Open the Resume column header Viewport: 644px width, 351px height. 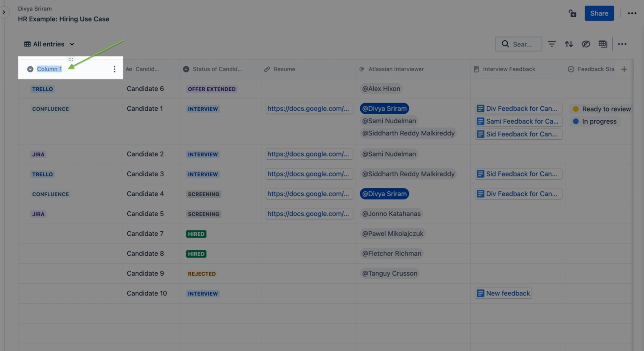click(x=309, y=69)
